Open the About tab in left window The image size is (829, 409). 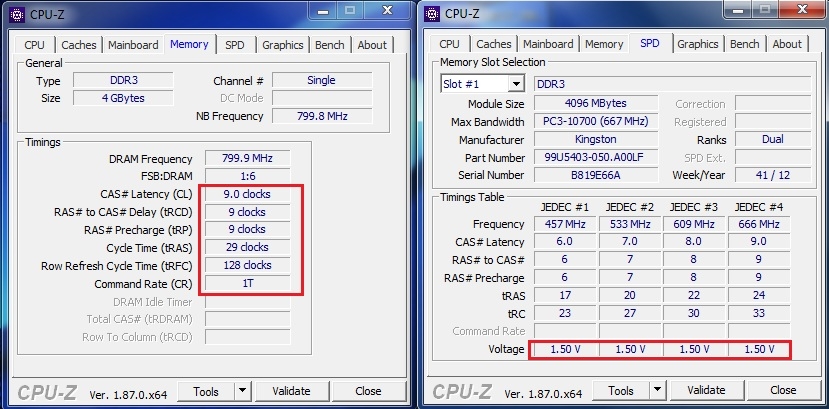click(372, 45)
